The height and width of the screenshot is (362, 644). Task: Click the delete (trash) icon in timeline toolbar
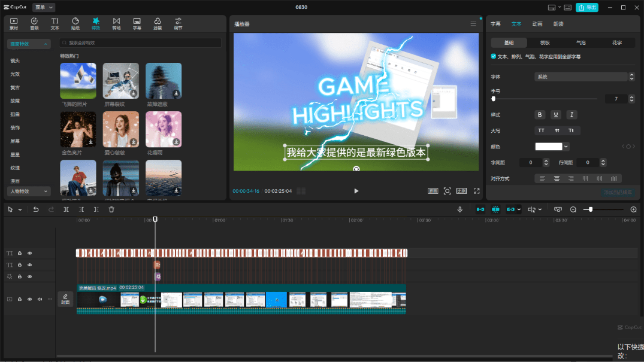(111, 209)
